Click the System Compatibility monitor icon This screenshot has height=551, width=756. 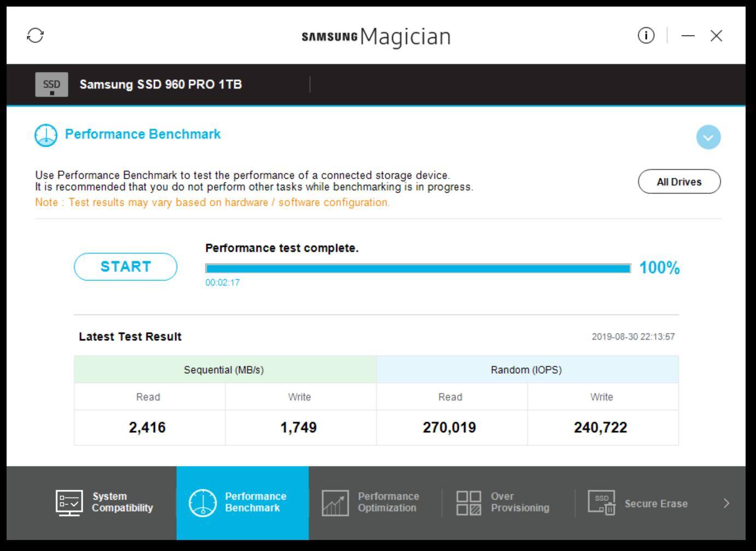coord(70,502)
